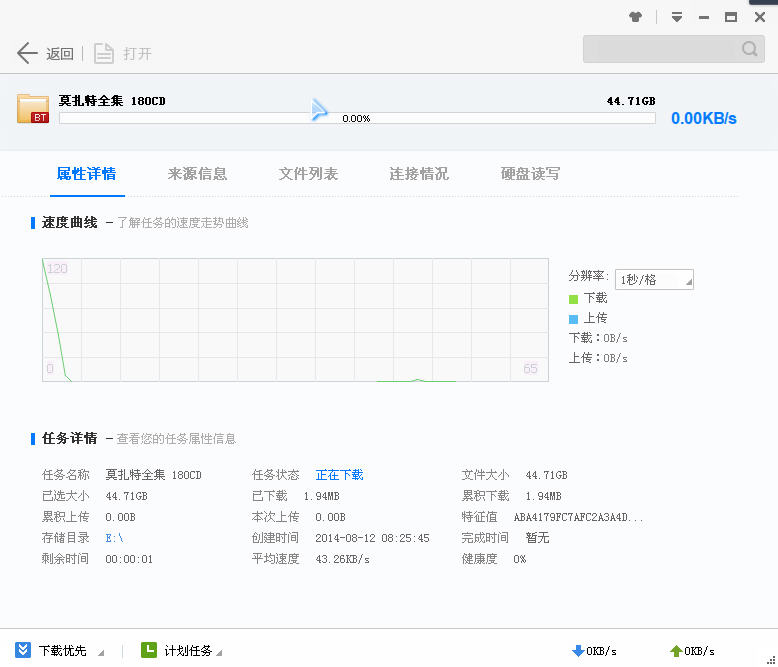Open the main menu dropdown icon in the title bar
The height and width of the screenshot is (667, 778).
tap(676, 17)
